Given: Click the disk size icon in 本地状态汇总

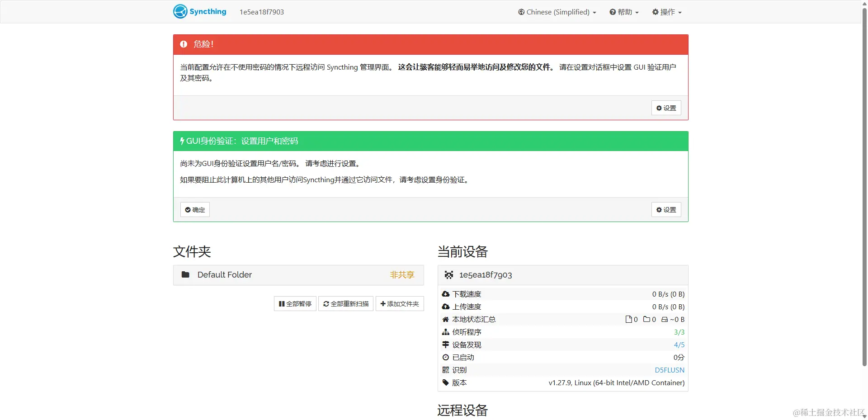Looking at the screenshot, I should click(665, 319).
